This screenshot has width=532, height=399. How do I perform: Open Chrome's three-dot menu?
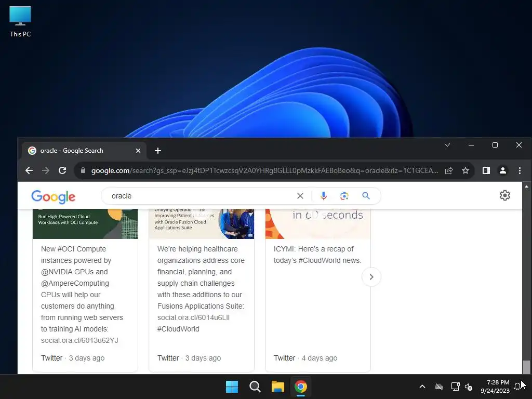pos(520,170)
